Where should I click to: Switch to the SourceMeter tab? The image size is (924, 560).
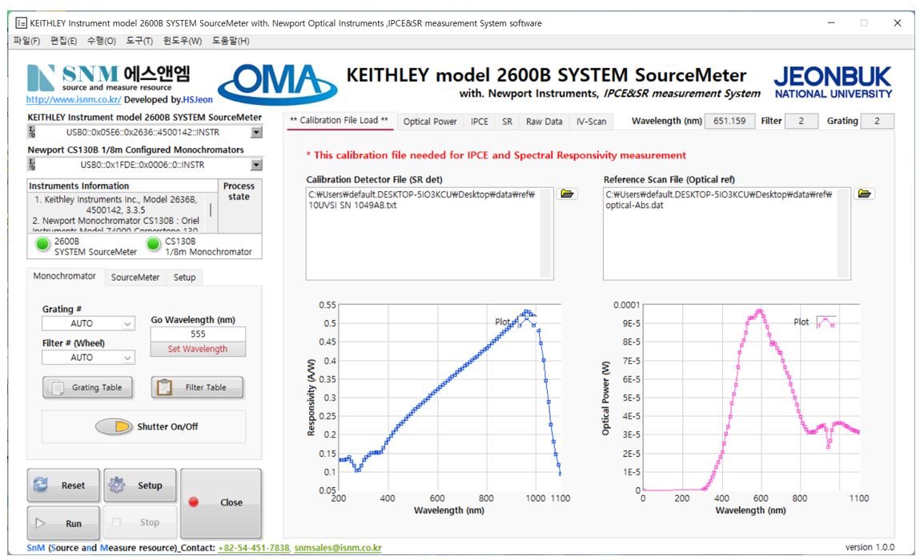135,278
